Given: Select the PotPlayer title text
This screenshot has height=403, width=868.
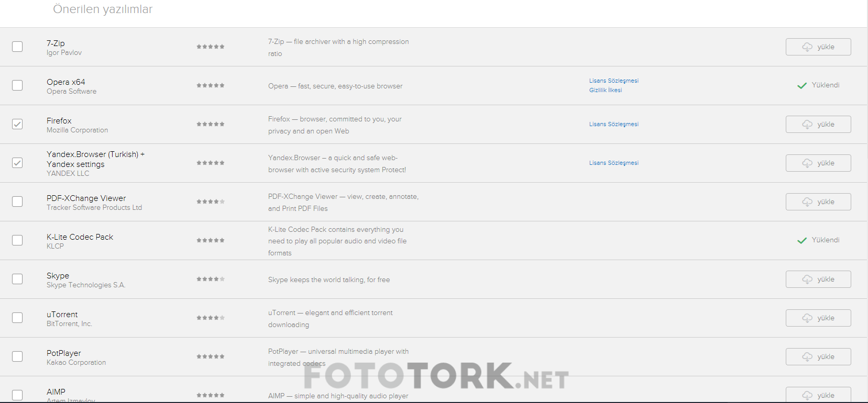Looking at the screenshot, I should pyautogui.click(x=64, y=353).
